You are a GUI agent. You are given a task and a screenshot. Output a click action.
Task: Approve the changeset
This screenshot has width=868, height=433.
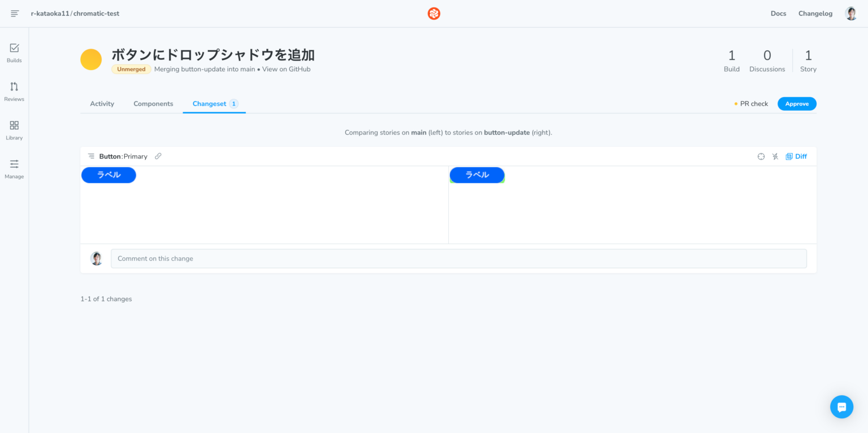click(797, 103)
